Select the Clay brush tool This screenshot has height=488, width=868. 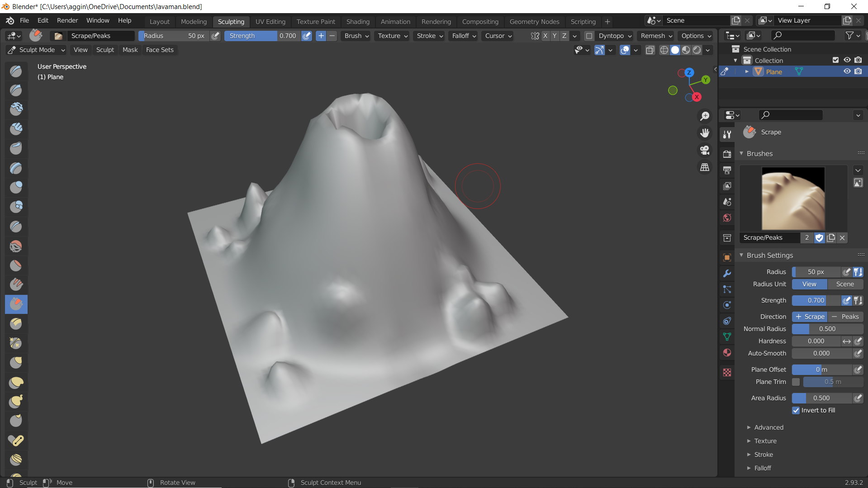click(x=16, y=109)
